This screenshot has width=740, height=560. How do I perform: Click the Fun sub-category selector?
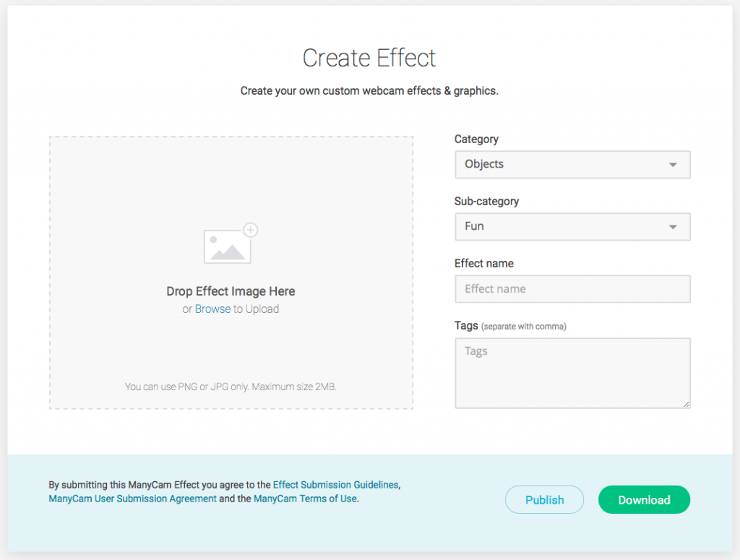pyautogui.click(x=572, y=226)
